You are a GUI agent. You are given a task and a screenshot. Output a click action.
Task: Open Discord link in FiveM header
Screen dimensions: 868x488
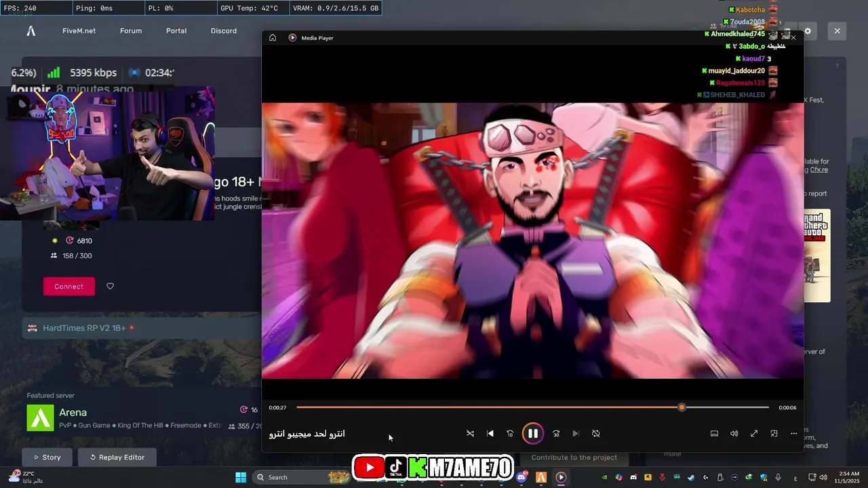tap(224, 30)
